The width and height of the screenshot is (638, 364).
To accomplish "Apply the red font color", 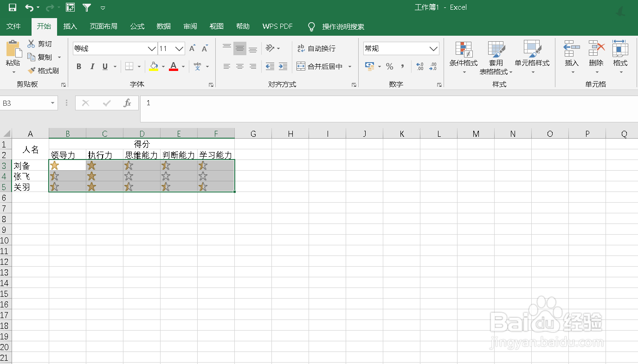I will coord(174,66).
